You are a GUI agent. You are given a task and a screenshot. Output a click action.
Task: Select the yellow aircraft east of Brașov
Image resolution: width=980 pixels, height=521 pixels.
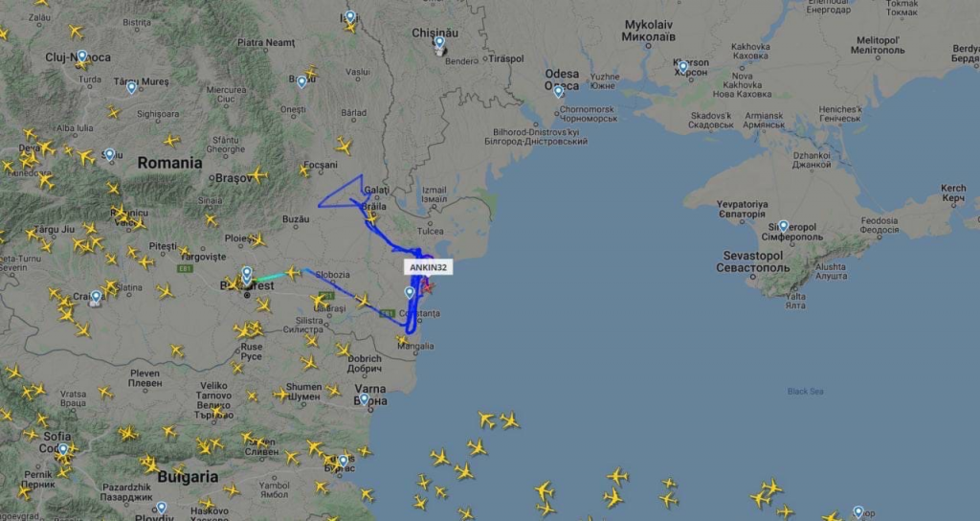point(257,175)
